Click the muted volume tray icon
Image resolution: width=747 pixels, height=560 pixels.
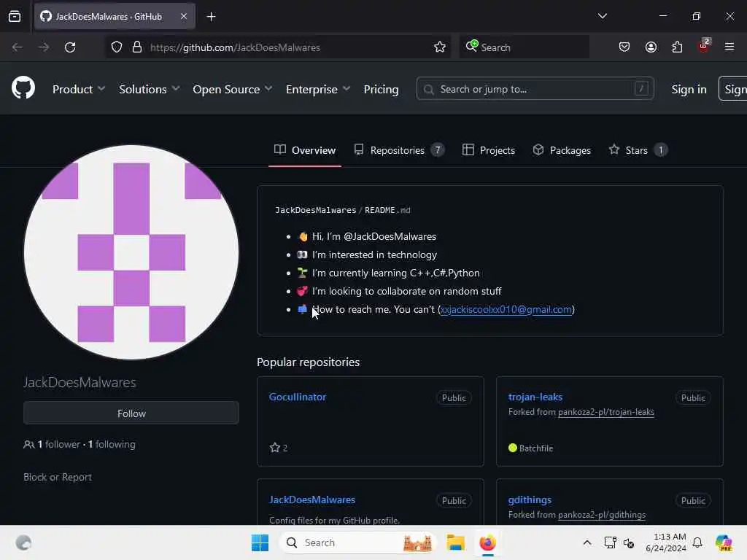tap(629, 542)
